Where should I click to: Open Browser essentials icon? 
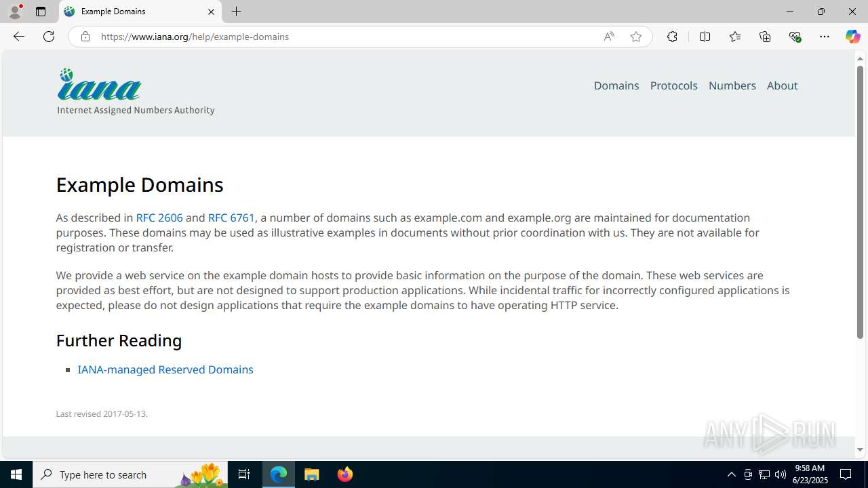[795, 37]
